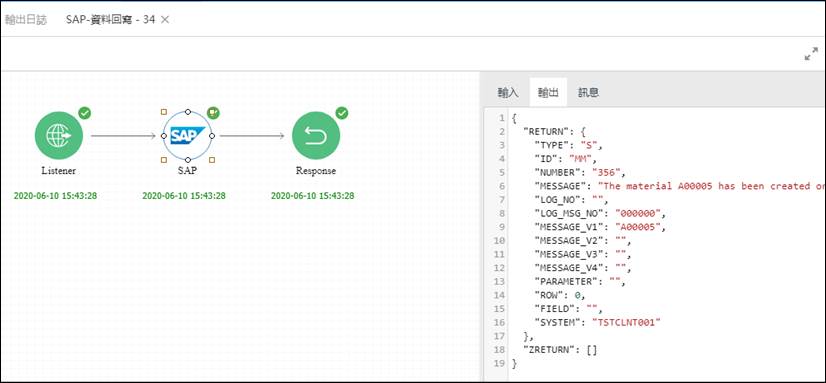The image size is (826, 383).
Task: Switch to the 輸入 tab
Action: click(x=508, y=92)
